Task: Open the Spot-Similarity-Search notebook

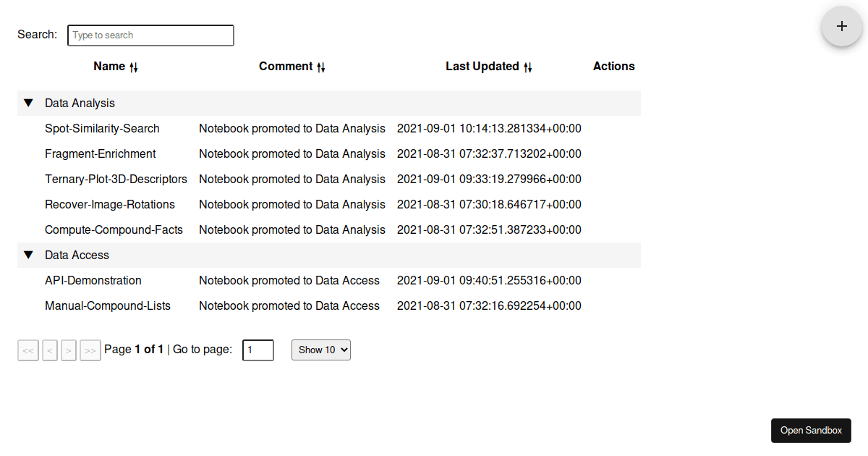Action: tap(102, 128)
